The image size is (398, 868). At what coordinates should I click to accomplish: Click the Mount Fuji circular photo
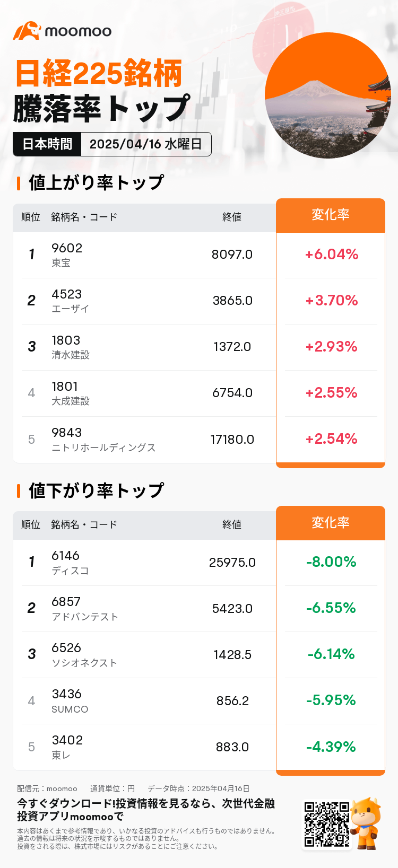pos(327,96)
